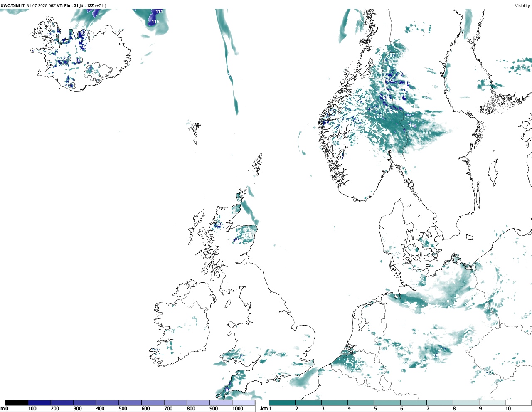The height and width of the screenshot is (412, 532).
Task: Pick the 4–5 km legend swatch
Action: 361,403
